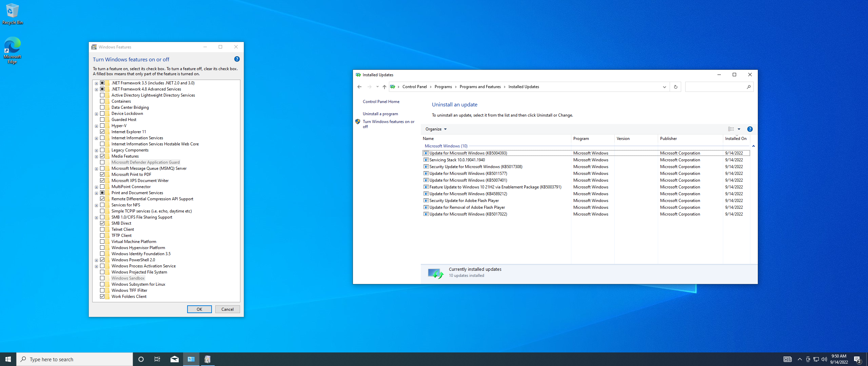Select Update for Removal of Adobe Flash Player
868x366 pixels.
(586, 207)
